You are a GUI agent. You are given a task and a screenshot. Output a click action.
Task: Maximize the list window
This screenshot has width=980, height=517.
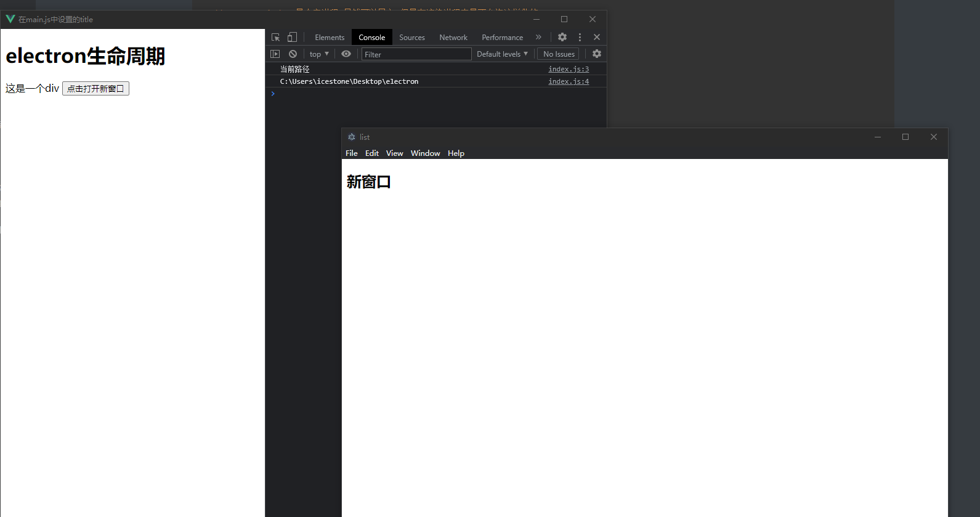(x=905, y=137)
